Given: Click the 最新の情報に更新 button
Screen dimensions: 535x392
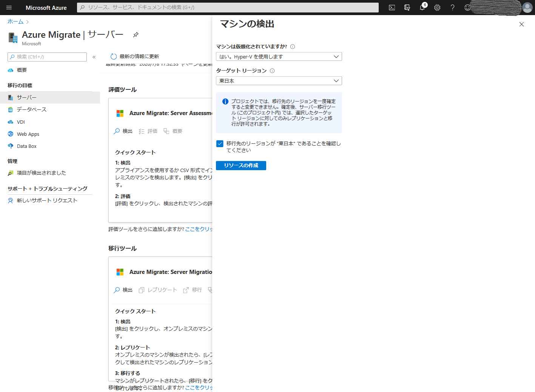Looking at the screenshot, I should (135, 57).
